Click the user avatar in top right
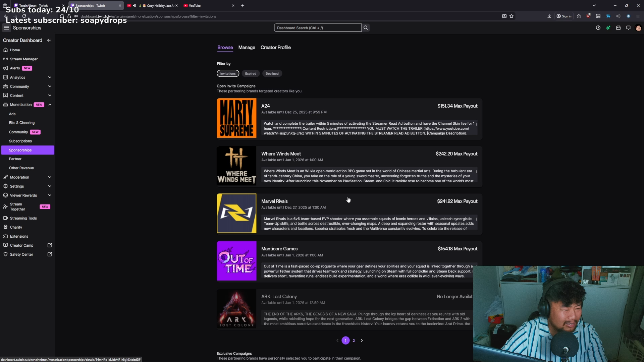 tap(638, 28)
